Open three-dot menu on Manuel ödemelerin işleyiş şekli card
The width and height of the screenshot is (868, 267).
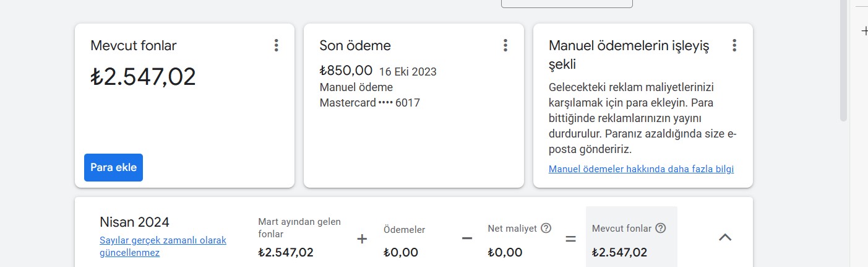click(734, 45)
